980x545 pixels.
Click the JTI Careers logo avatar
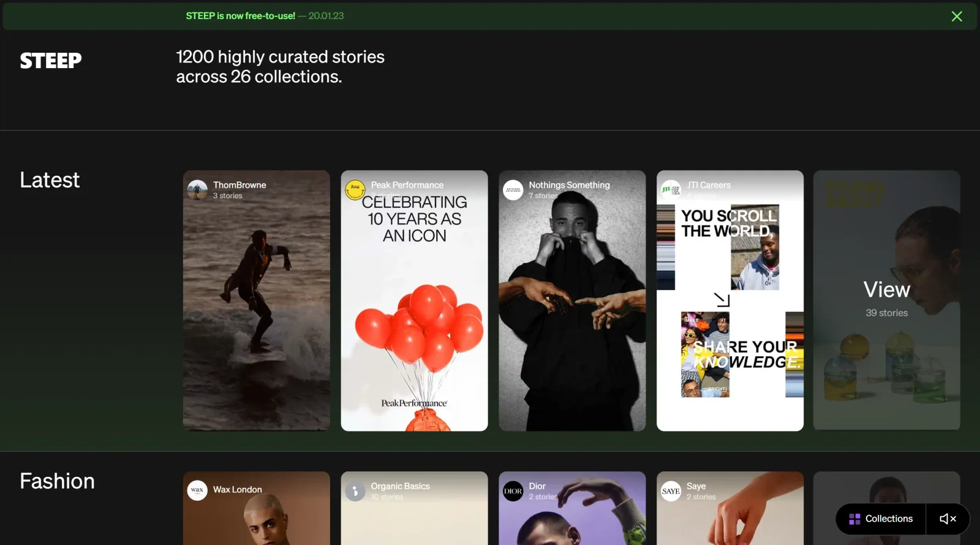671,190
